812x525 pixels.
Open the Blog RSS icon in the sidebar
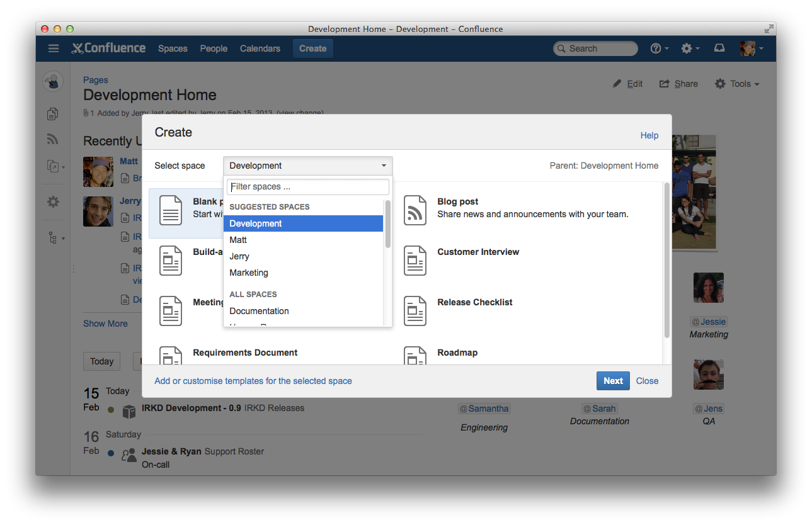(53, 140)
